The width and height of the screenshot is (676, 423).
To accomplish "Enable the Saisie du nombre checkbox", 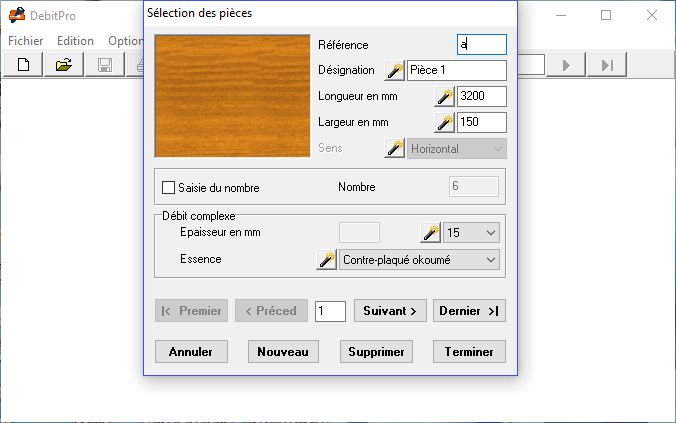I will (x=168, y=188).
